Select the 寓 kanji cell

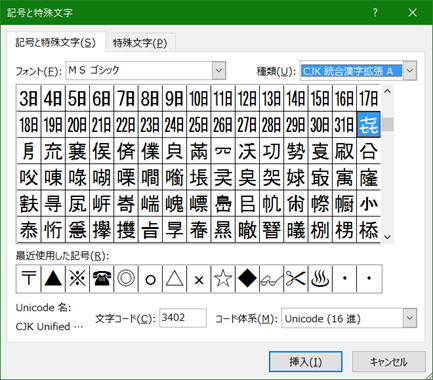[345, 177]
